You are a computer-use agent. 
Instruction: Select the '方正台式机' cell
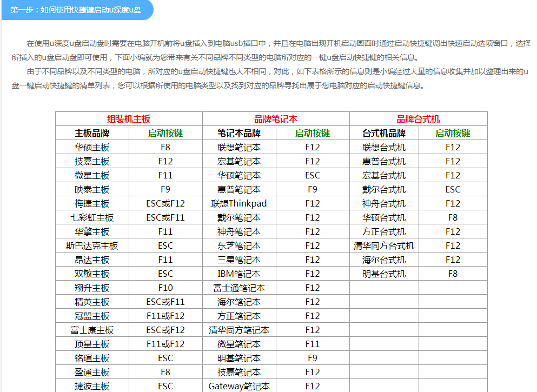[x=384, y=231]
